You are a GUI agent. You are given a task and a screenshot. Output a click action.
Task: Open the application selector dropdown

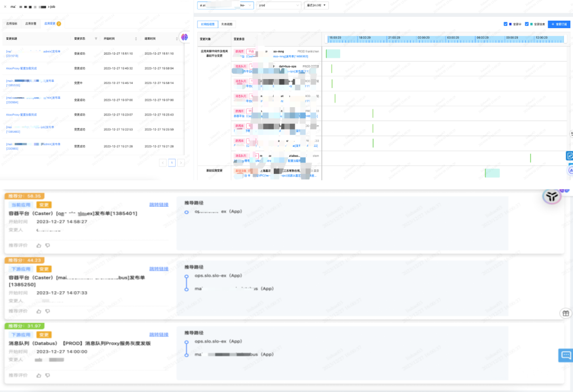click(x=225, y=5)
